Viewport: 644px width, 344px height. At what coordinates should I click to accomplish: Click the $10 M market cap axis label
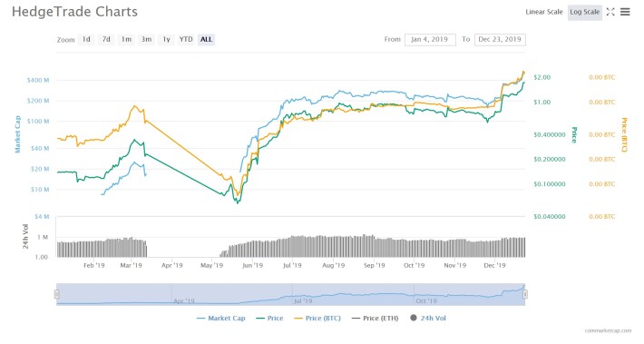click(40, 190)
